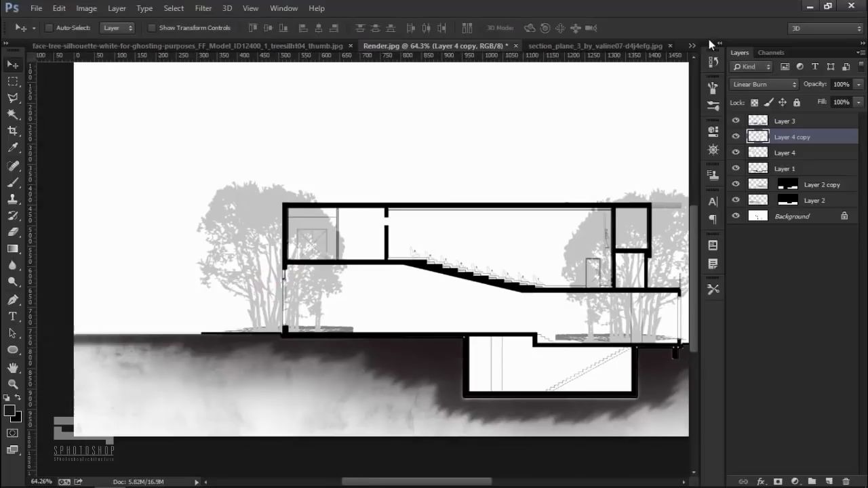Screen dimensions: 868x488
Task: Select the Brush tool
Action: pyautogui.click(x=13, y=182)
